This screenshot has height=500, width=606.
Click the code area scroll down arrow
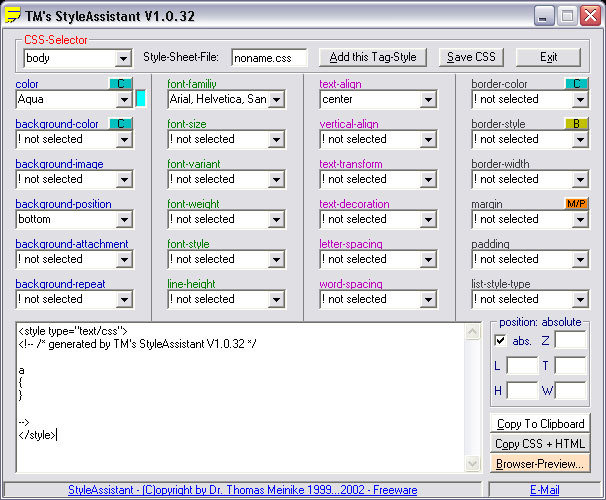(x=473, y=463)
